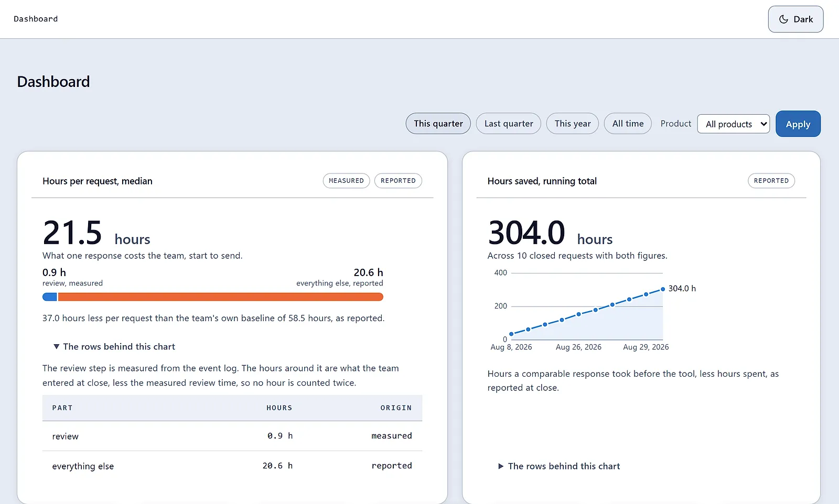This screenshot has height=504, width=839.
Task: Click the 304.0 h endpoint on the chart
Action: (x=663, y=289)
